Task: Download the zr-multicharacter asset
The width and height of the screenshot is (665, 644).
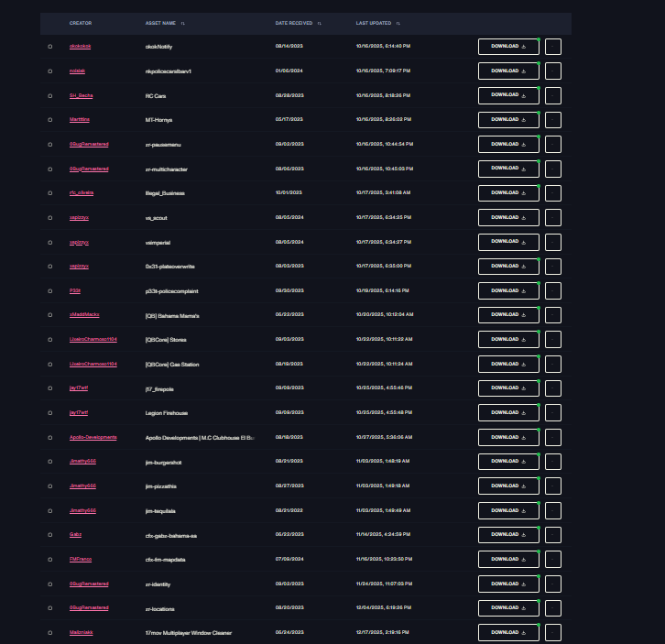Action: click(508, 169)
